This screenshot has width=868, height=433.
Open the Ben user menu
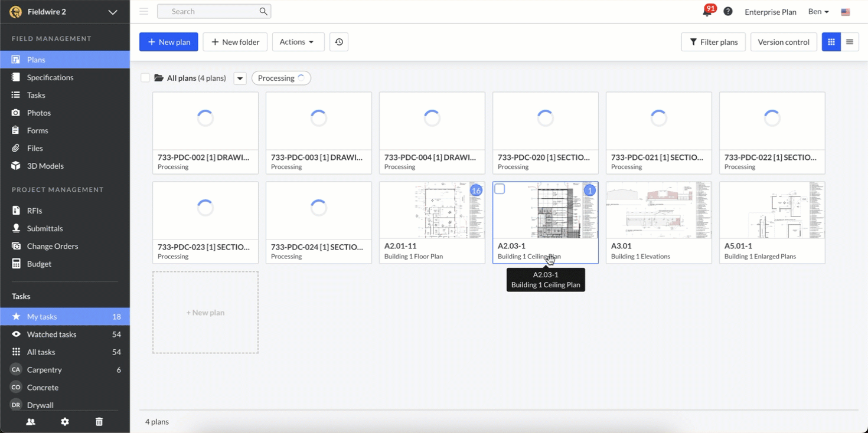pyautogui.click(x=818, y=12)
